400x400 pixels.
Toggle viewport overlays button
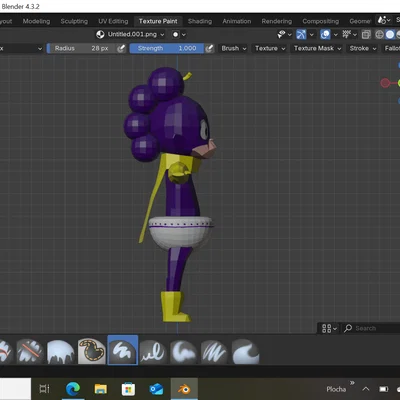click(325, 34)
